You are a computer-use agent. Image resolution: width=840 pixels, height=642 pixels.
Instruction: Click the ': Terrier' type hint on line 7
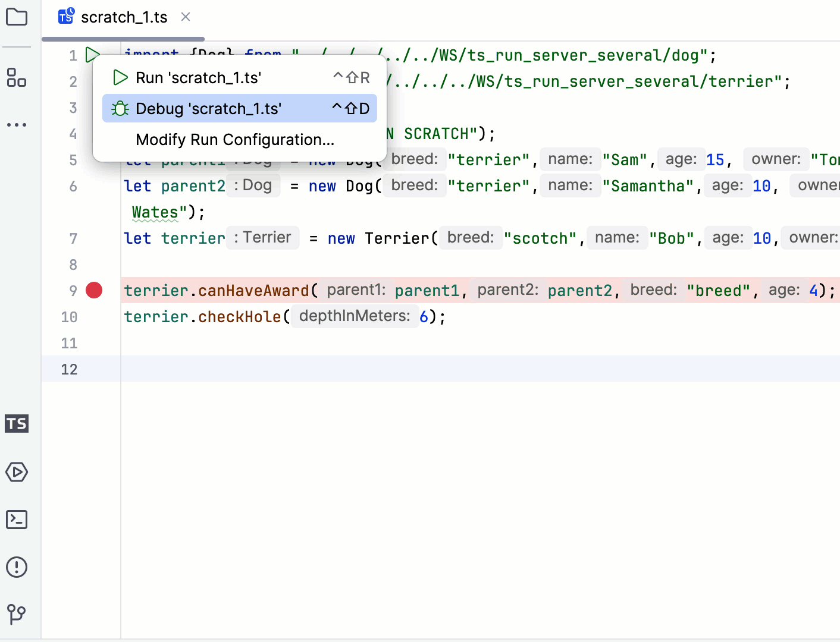click(x=262, y=237)
